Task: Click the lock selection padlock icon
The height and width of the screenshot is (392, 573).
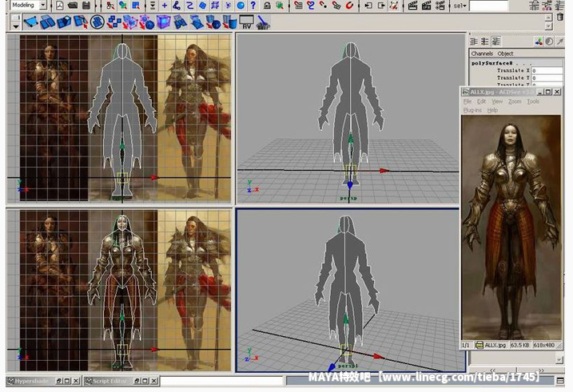Action: point(267,5)
